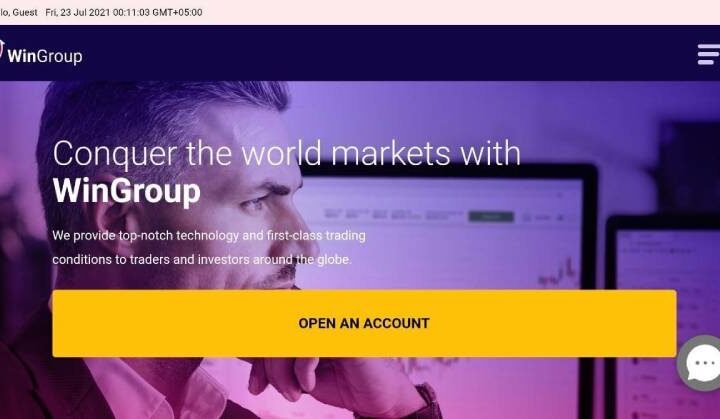Viewport: 720px width, 419px height.
Task: Go to homepage via WinGroup logo text
Action: click(45, 56)
